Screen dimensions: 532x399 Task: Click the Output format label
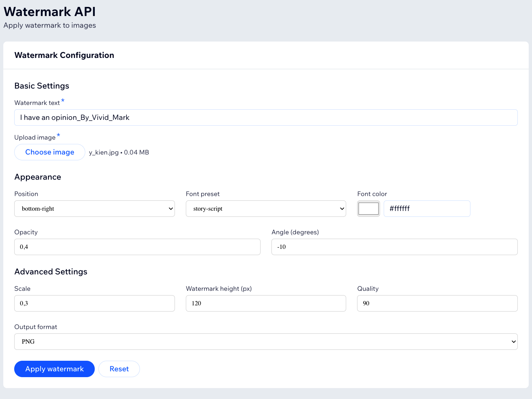pos(36,327)
